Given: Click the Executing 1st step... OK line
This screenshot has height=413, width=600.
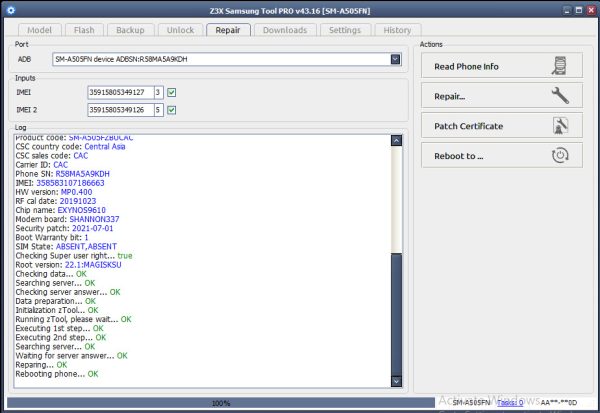Looking at the screenshot, I should [59, 328].
